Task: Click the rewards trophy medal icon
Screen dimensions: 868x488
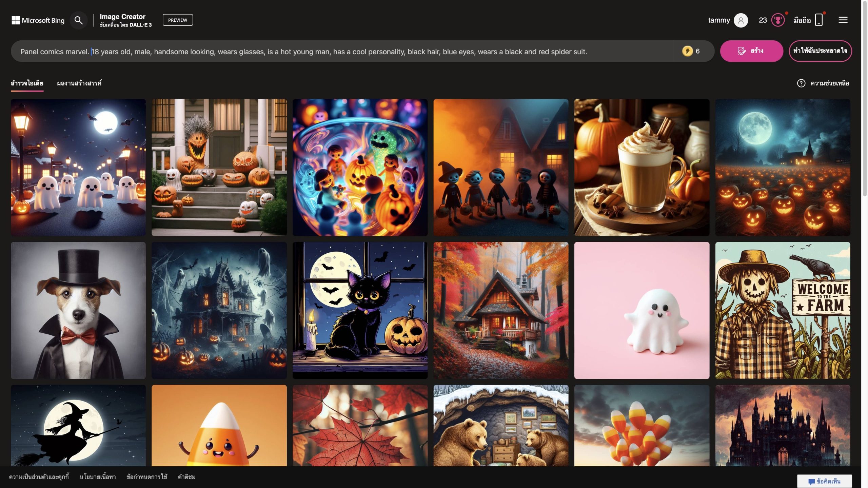Action: (x=778, y=20)
